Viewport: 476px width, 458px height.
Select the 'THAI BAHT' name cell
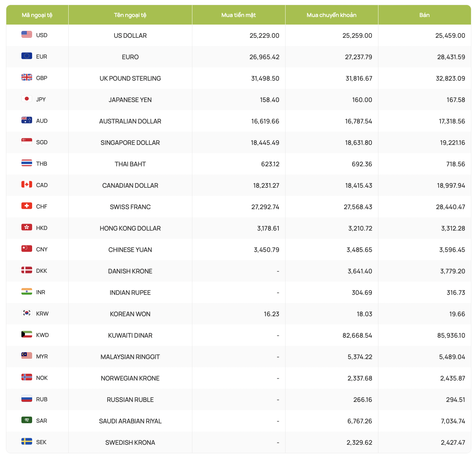tap(130, 164)
